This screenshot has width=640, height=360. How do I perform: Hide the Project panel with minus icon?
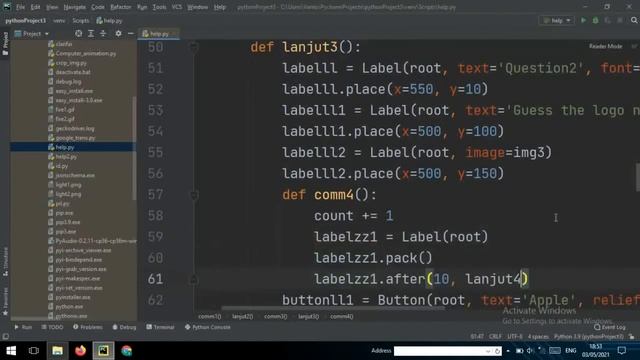point(131,33)
